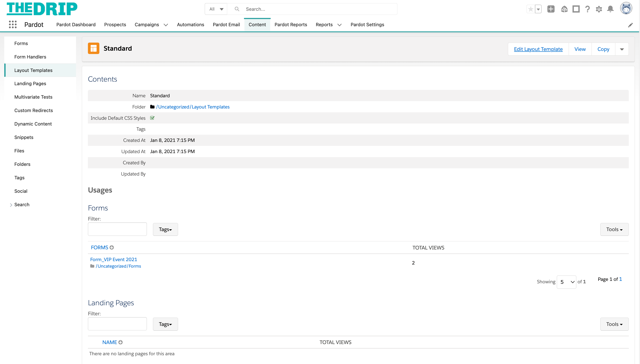This screenshot has width=640, height=364.
Task: Open the user profile avatar
Action: click(626, 9)
